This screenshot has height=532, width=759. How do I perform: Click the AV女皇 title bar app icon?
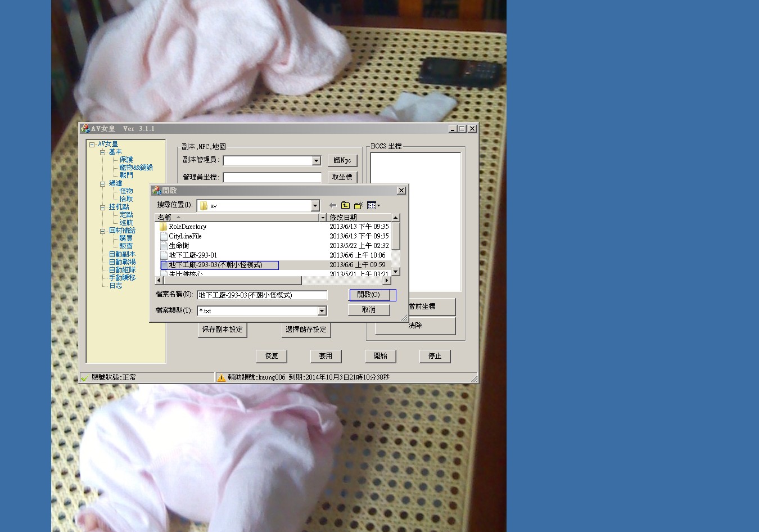pyautogui.click(x=85, y=129)
